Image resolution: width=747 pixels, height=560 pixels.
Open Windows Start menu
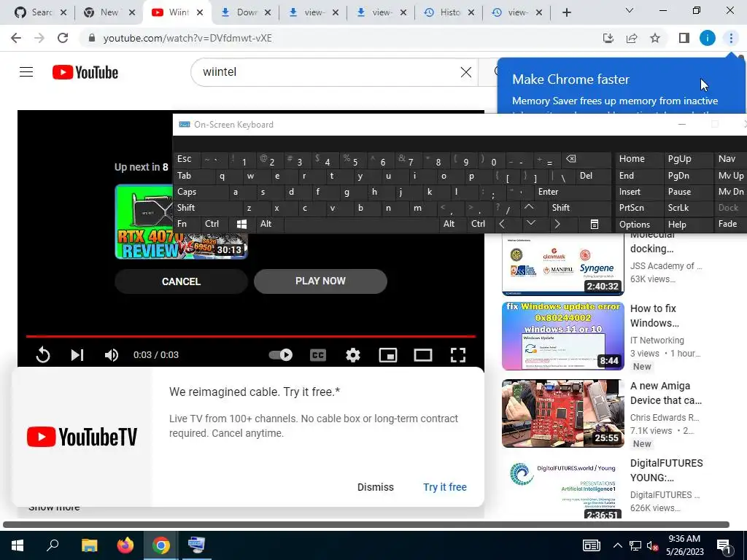(18, 545)
